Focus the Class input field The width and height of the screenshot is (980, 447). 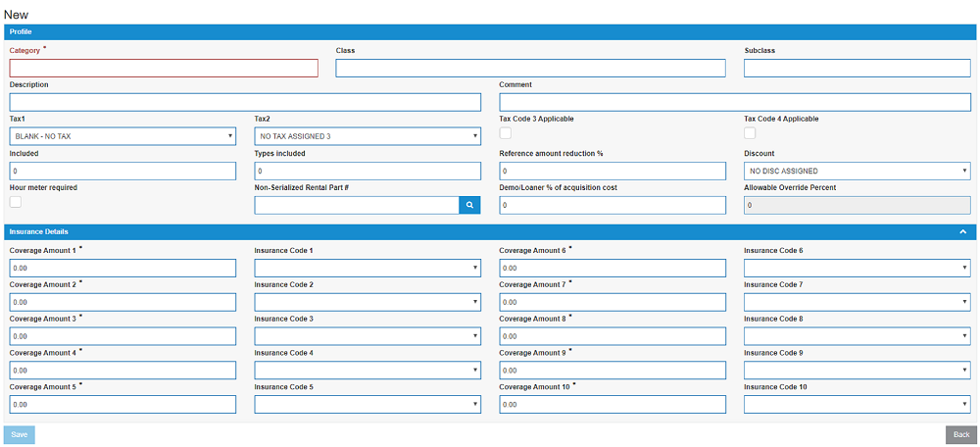530,69
